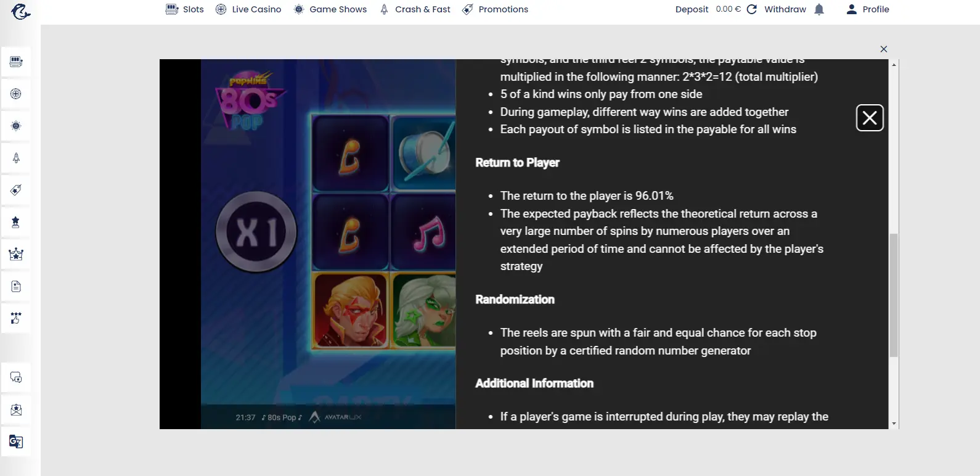Click the '5 of a kind wins' line
Image resolution: width=980 pixels, height=476 pixels.
point(601,94)
